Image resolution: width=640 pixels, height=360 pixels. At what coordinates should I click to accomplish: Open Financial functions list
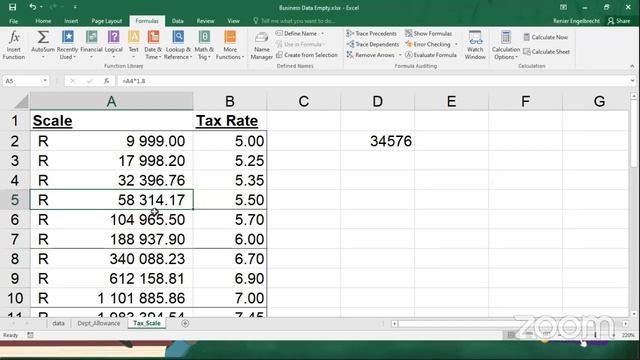click(x=91, y=45)
